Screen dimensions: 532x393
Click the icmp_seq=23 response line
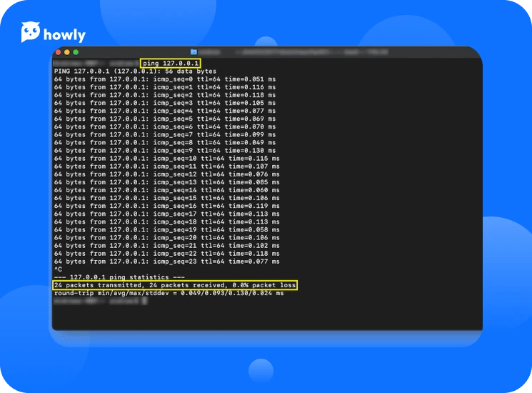click(x=167, y=262)
